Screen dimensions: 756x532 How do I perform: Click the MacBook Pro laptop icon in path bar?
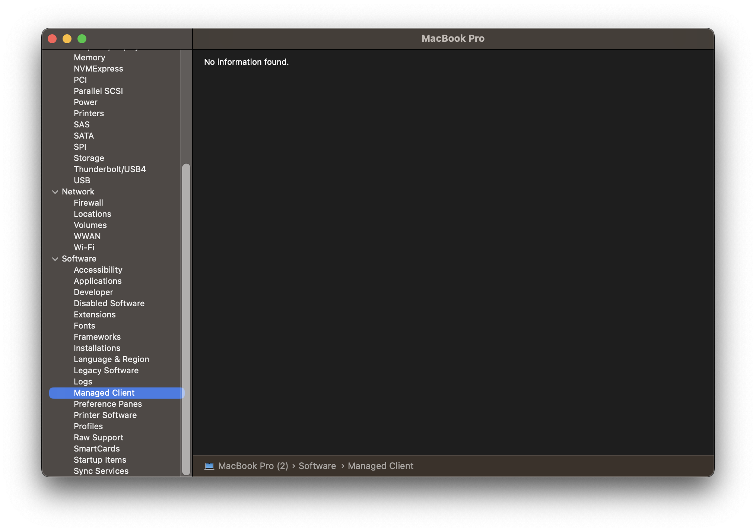(209, 466)
